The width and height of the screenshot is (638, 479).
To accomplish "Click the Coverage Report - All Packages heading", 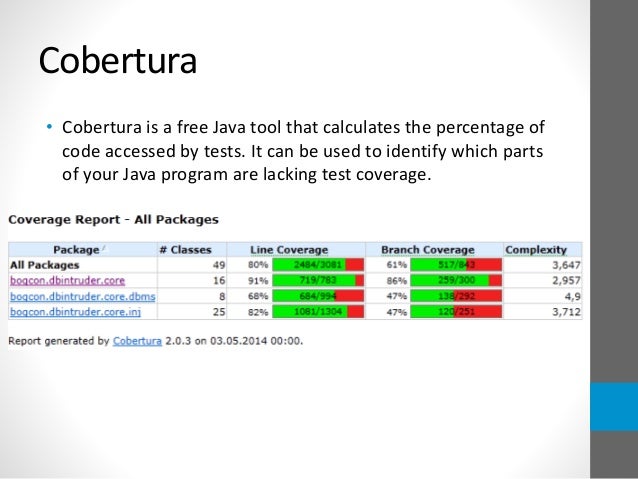I will [x=114, y=220].
